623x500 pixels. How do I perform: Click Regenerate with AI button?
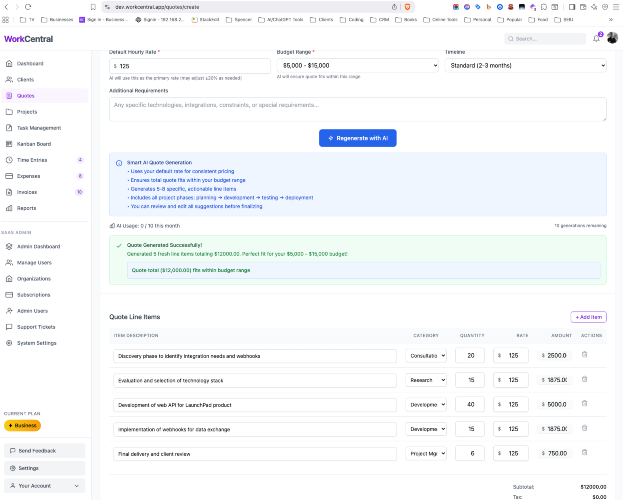pyautogui.click(x=357, y=138)
